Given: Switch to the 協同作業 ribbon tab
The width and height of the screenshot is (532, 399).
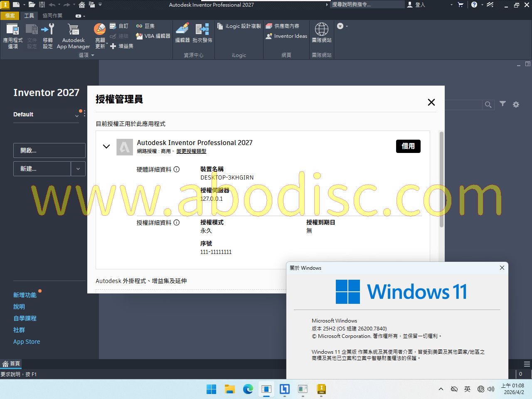Looking at the screenshot, I should (x=52, y=16).
